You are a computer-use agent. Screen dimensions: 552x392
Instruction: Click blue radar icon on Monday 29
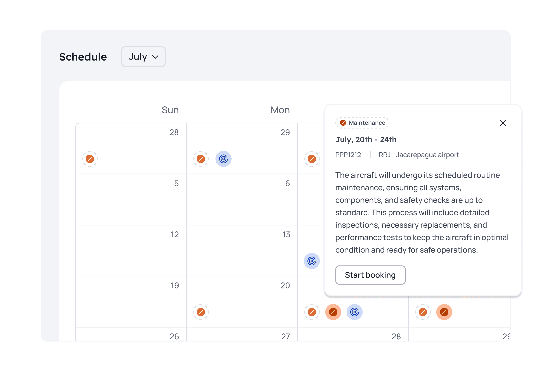pos(224,159)
